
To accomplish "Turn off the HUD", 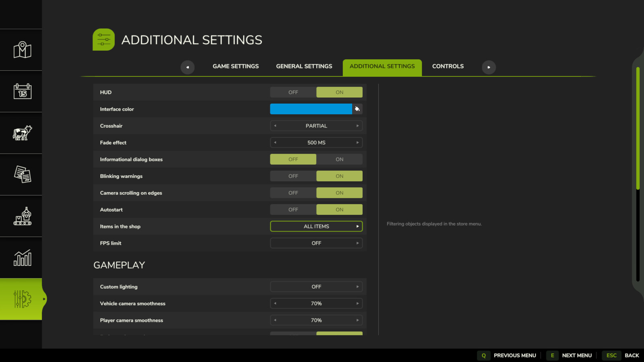I will pyautogui.click(x=293, y=92).
